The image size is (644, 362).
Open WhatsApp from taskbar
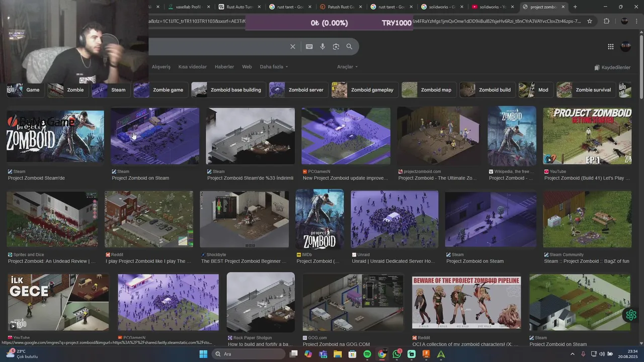click(x=397, y=354)
